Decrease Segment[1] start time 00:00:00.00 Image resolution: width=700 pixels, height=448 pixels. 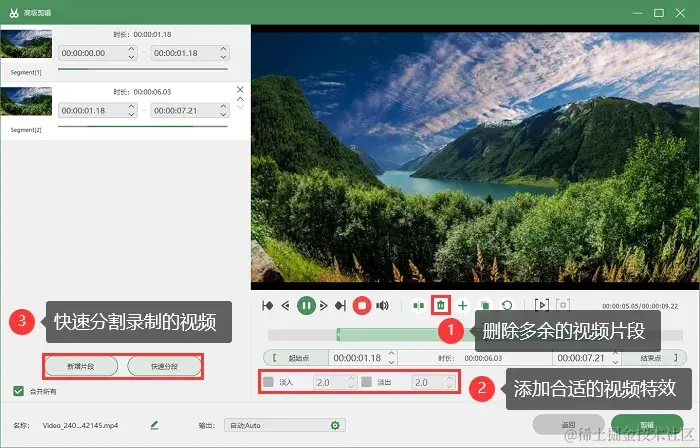131,57
